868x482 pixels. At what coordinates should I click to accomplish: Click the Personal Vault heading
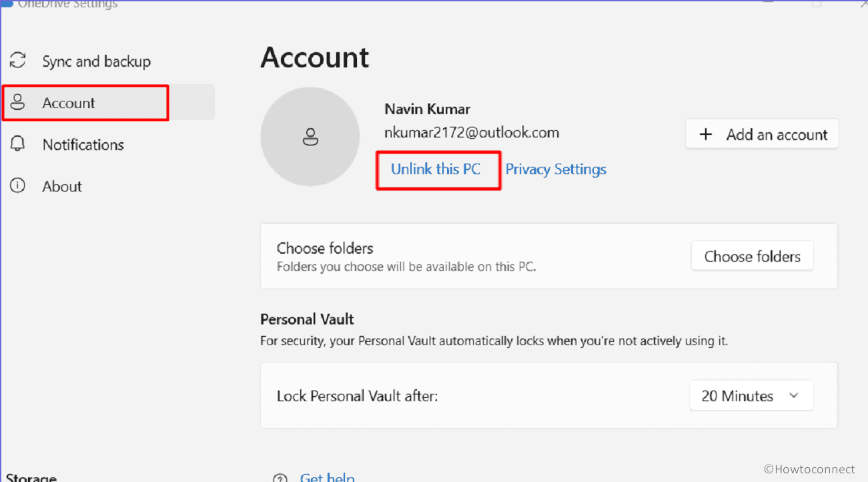(x=307, y=319)
